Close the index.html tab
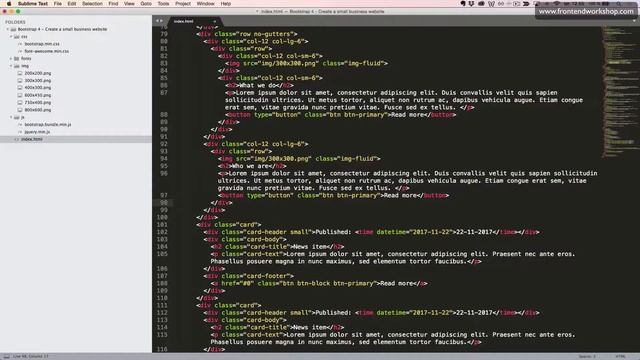640x360 pixels. (x=215, y=21)
